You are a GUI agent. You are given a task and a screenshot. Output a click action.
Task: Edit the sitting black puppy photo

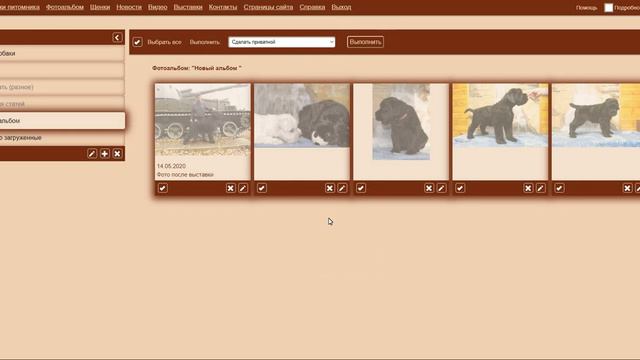click(441, 188)
